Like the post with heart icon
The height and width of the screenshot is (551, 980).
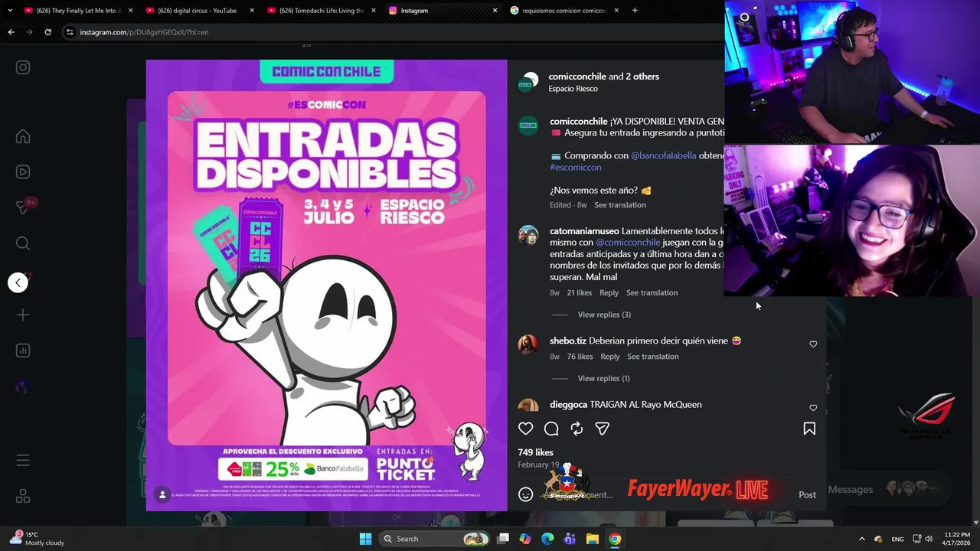[525, 429]
